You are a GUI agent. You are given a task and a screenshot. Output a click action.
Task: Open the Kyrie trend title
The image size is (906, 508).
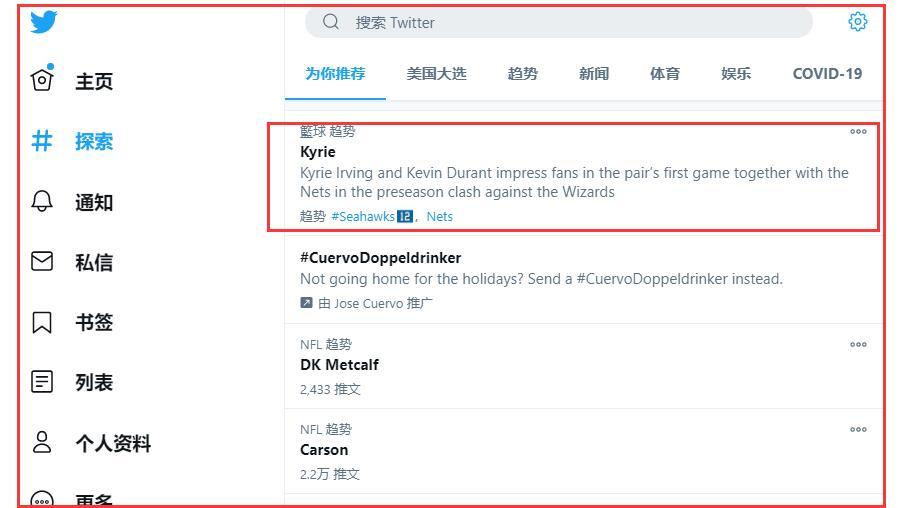point(318,152)
